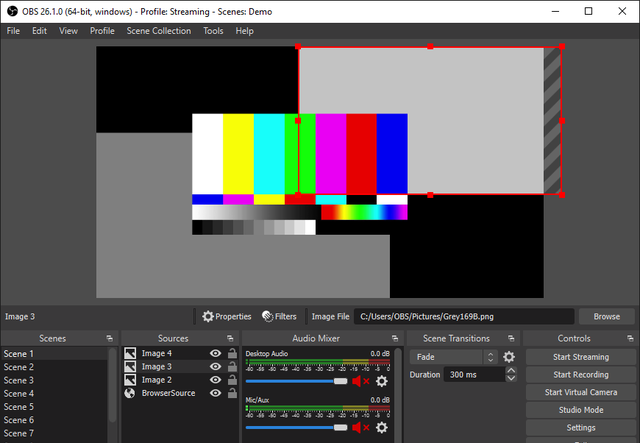
Task: Open the View menu
Action: point(68,31)
